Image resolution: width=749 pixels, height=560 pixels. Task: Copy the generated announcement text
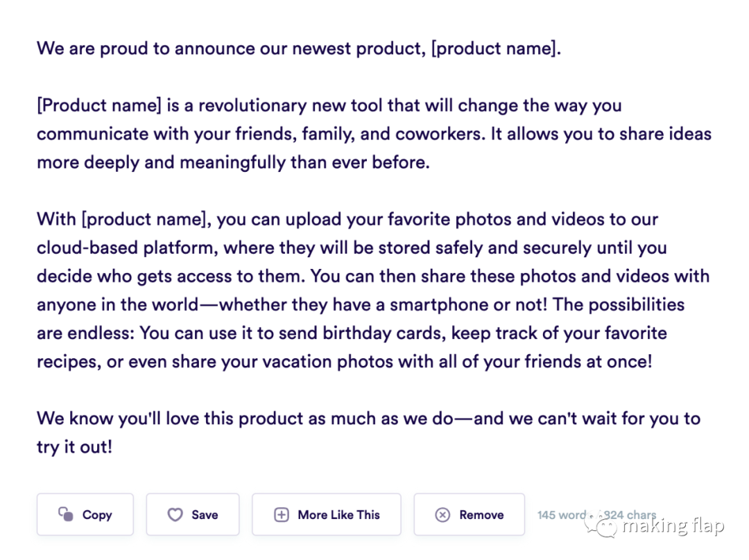tap(85, 514)
